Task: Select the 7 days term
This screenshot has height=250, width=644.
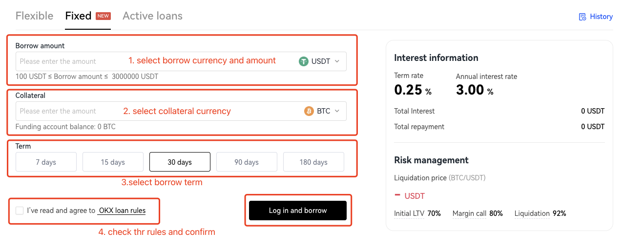Action: coord(46,162)
